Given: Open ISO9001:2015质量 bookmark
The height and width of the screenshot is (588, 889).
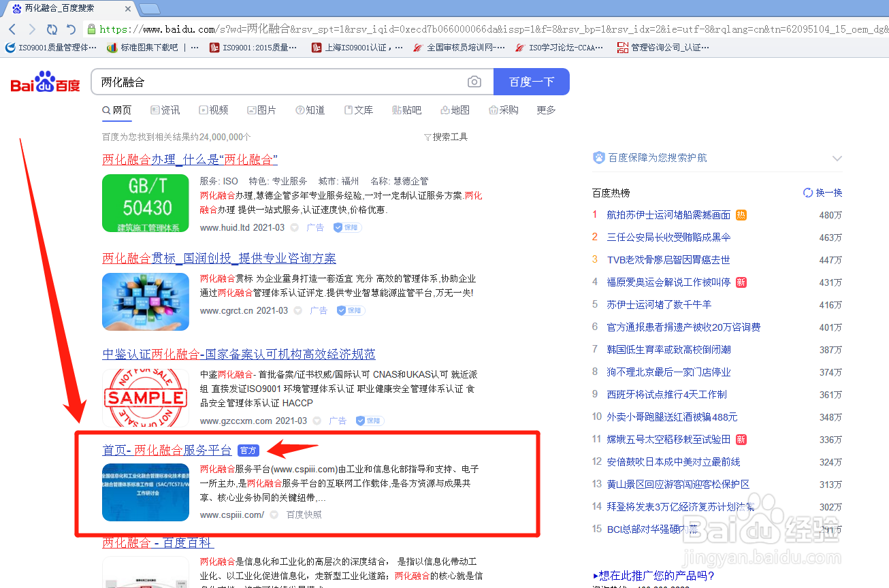Looking at the screenshot, I should tap(253, 48).
